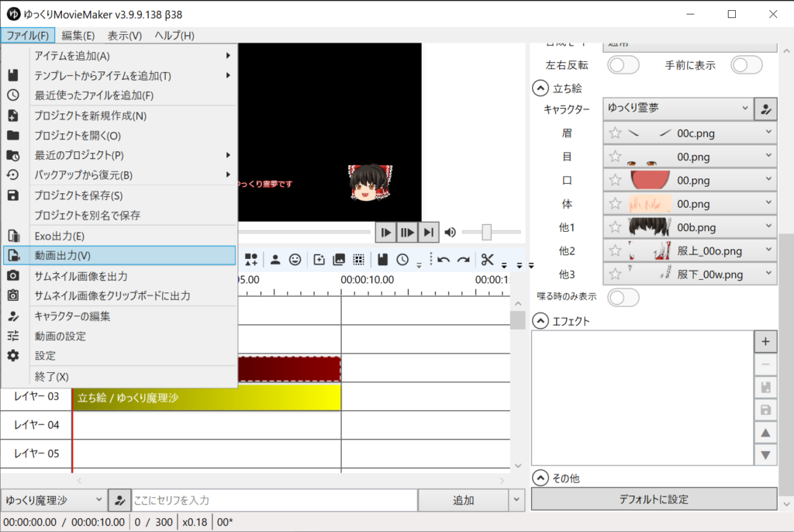794x532 pixels.
Task: Move effect up with the up arrow
Action: tap(765, 433)
